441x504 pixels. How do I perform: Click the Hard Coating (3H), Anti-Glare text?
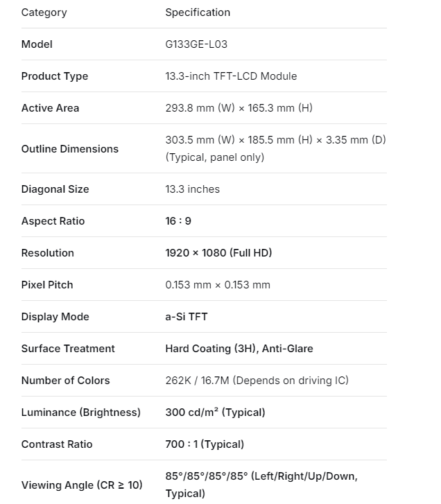click(x=239, y=349)
